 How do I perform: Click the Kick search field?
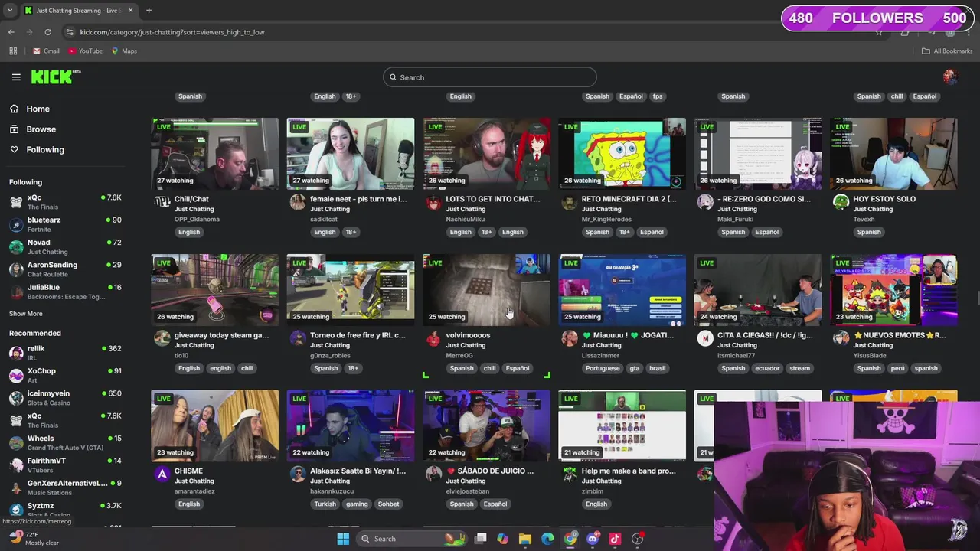[490, 77]
